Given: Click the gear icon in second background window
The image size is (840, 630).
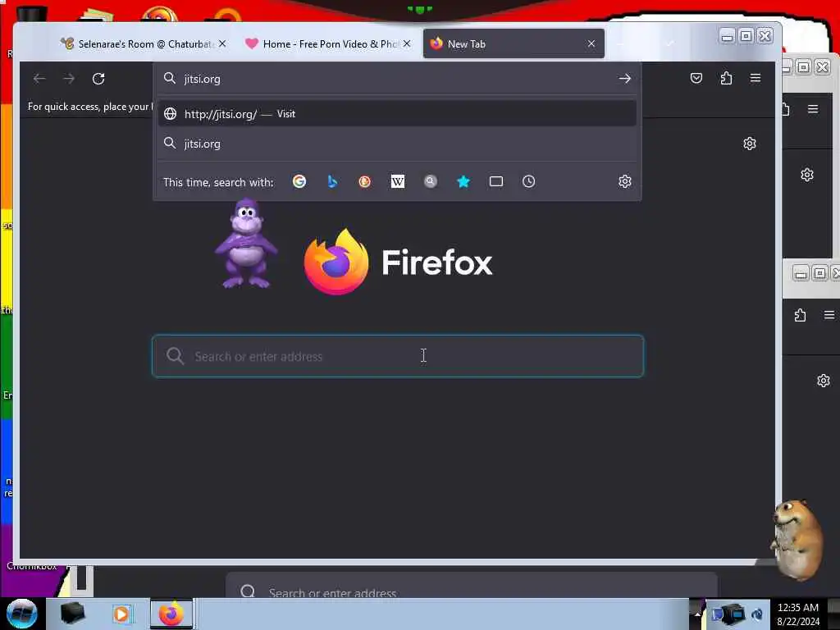Looking at the screenshot, I should [807, 176].
